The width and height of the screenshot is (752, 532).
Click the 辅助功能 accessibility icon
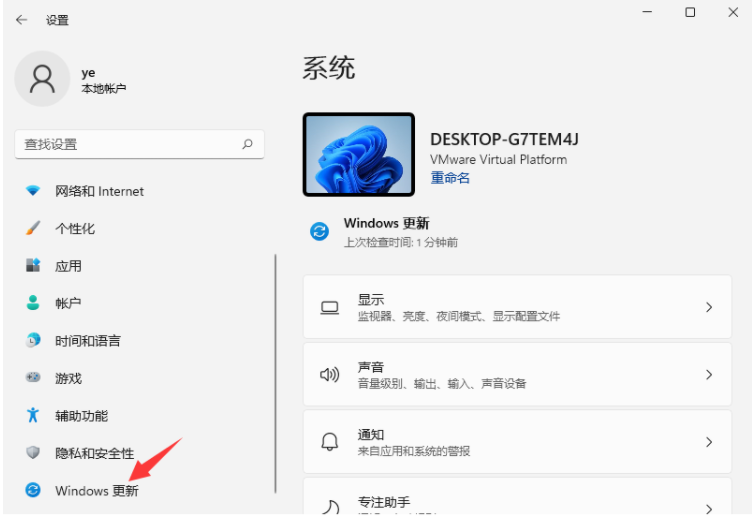click(x=33, y=415)
